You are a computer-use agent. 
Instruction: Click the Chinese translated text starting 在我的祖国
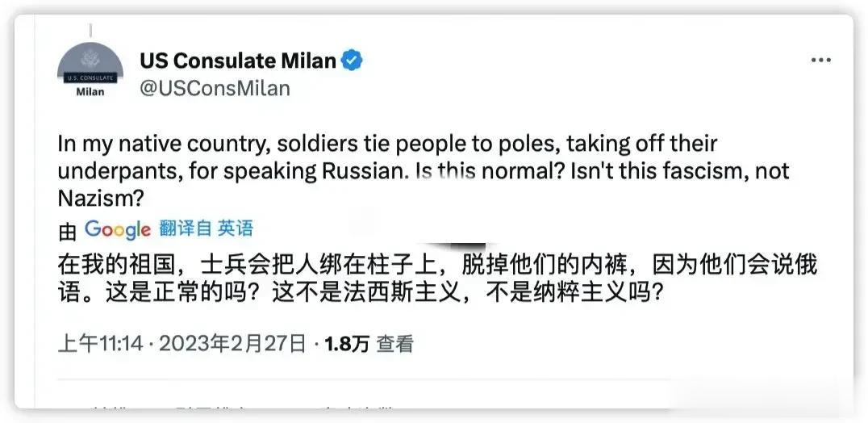(x=437, y=266)
